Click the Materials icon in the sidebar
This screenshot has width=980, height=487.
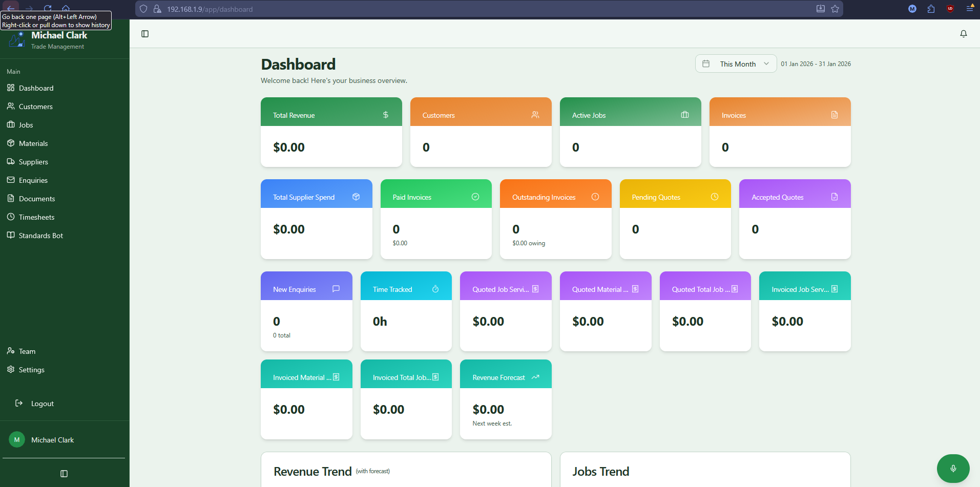coord(11,143)
